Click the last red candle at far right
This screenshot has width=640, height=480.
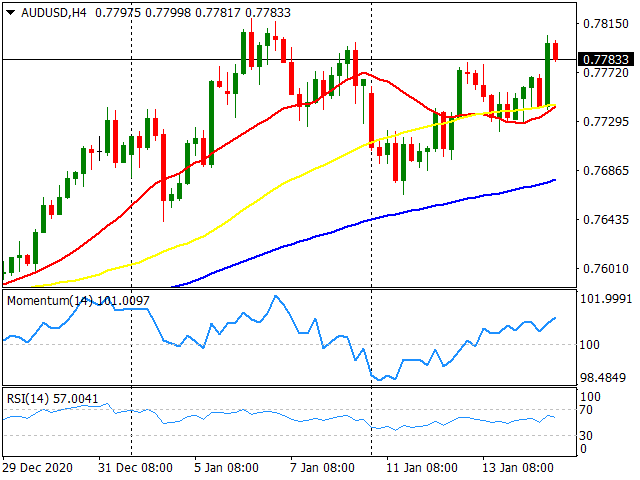point(556,51)
